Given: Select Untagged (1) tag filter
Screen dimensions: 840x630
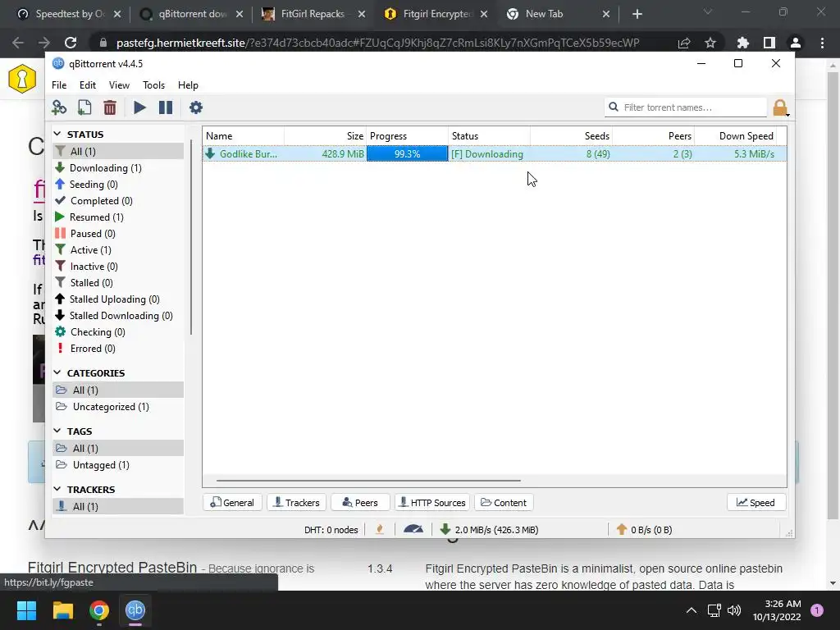Looking at the screenshot, I should click(x=118, y=465).
